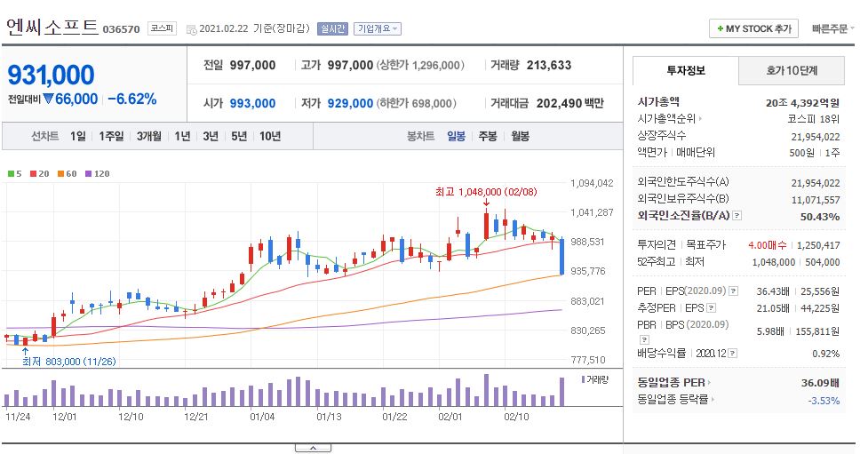Click the 동일업종 등락률 value -3.53%
868x454 pixels.
tap(824, 401)
